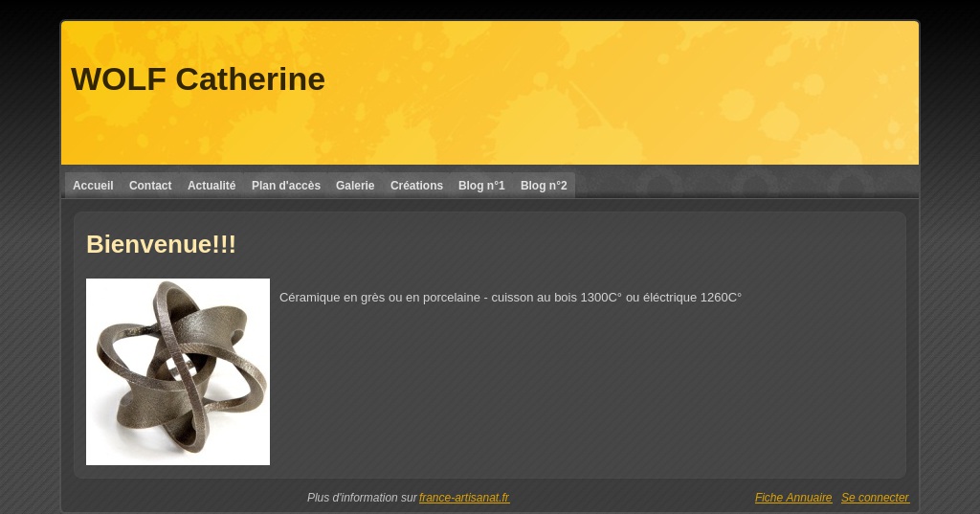
Task: Click the WOLF Catherine site title
Action: 198,79
